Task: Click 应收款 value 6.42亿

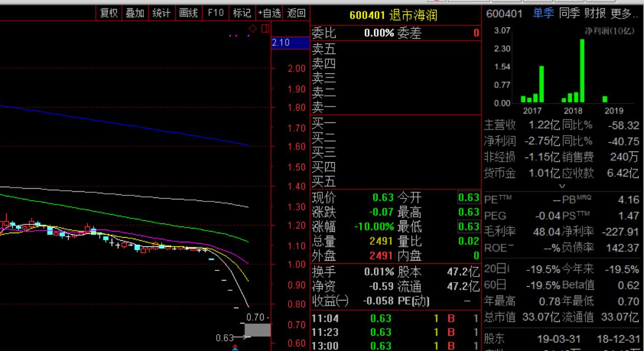Action: (x=623, y=173)
